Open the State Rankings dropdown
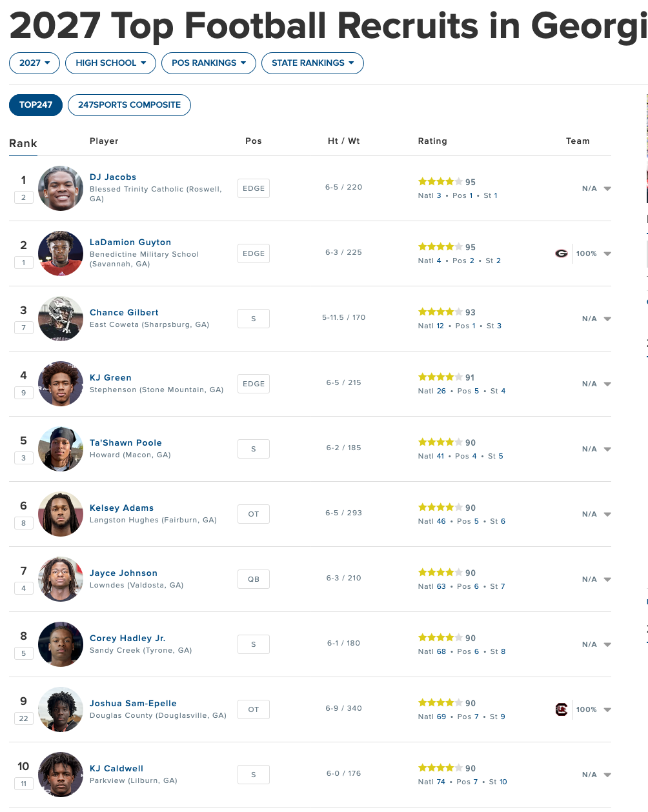The width and height of the screenshot is (648, 812). pos(312,63)
